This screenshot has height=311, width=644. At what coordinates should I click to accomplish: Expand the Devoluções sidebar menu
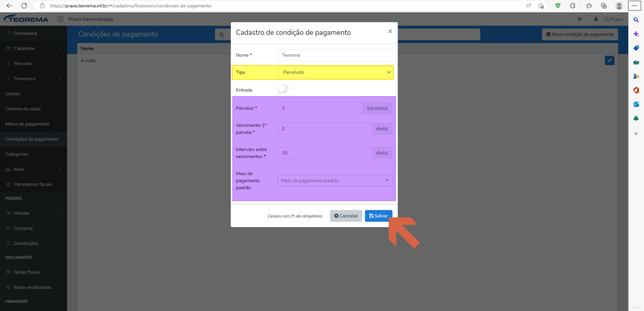[x=33, y=244]
